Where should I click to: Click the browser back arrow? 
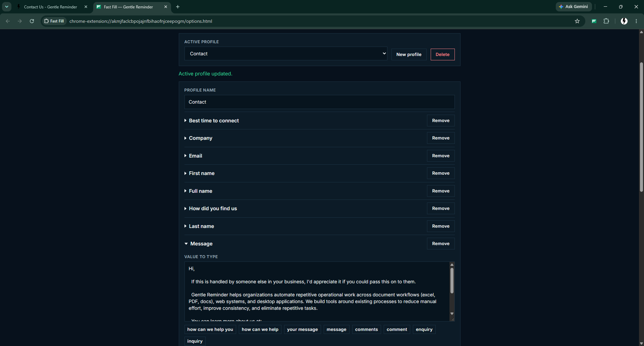[x=8, y=21]
